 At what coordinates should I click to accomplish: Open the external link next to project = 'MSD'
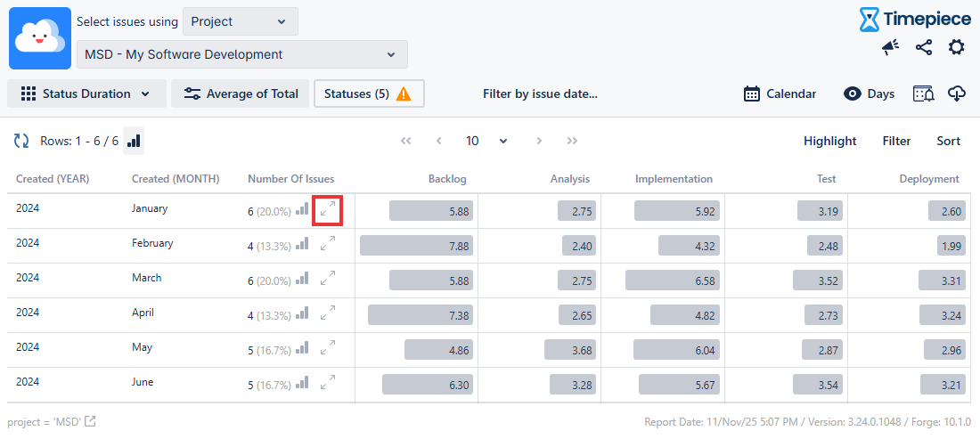coord(90,421)
